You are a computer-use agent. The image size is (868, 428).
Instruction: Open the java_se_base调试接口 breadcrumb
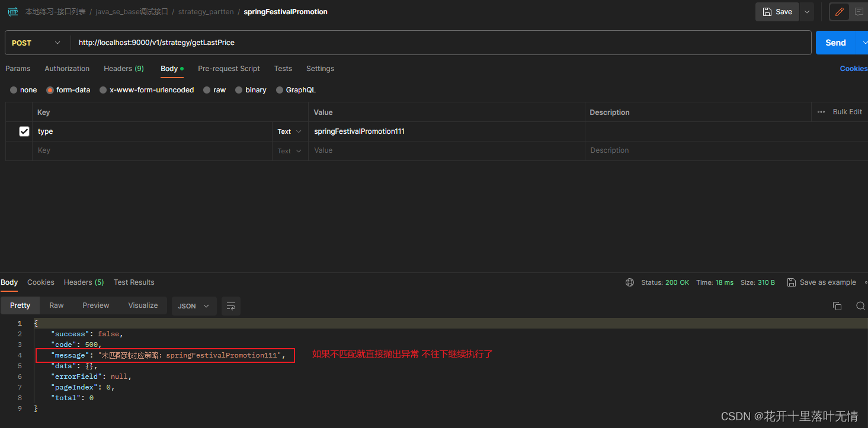(132, 12)
